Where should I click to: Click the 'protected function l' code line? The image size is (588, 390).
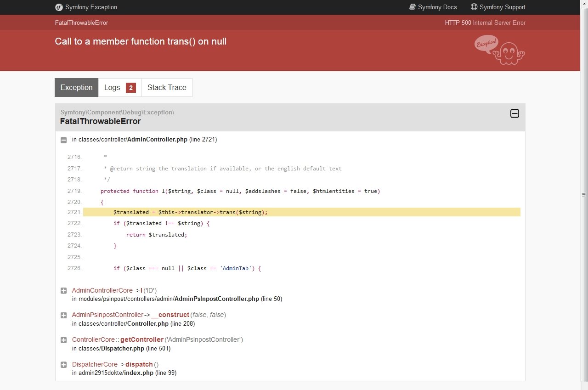tap(240, 191)
